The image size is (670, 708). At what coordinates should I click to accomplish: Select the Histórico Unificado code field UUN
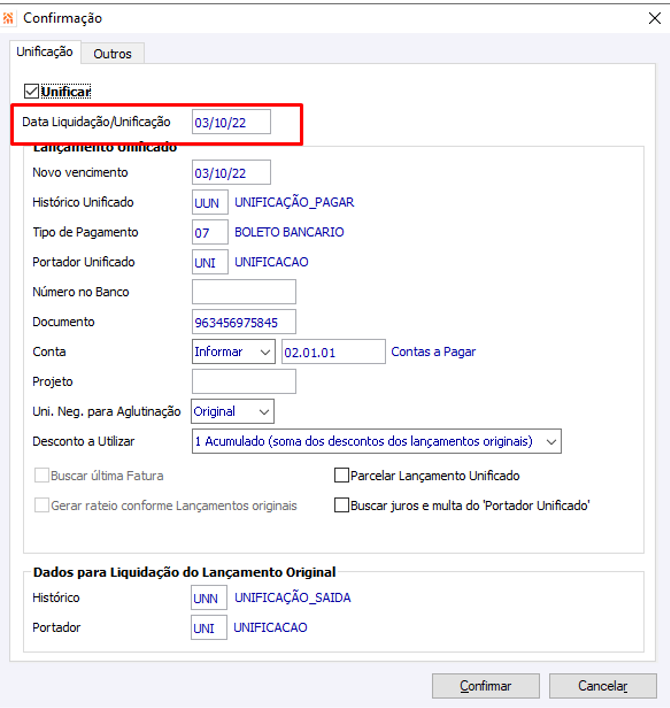210,202
